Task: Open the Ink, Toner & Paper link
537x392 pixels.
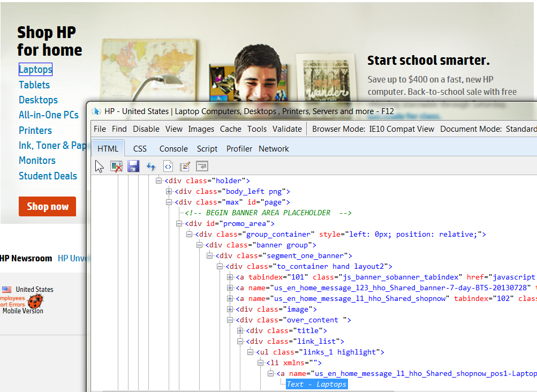Action: pos(52,146)
